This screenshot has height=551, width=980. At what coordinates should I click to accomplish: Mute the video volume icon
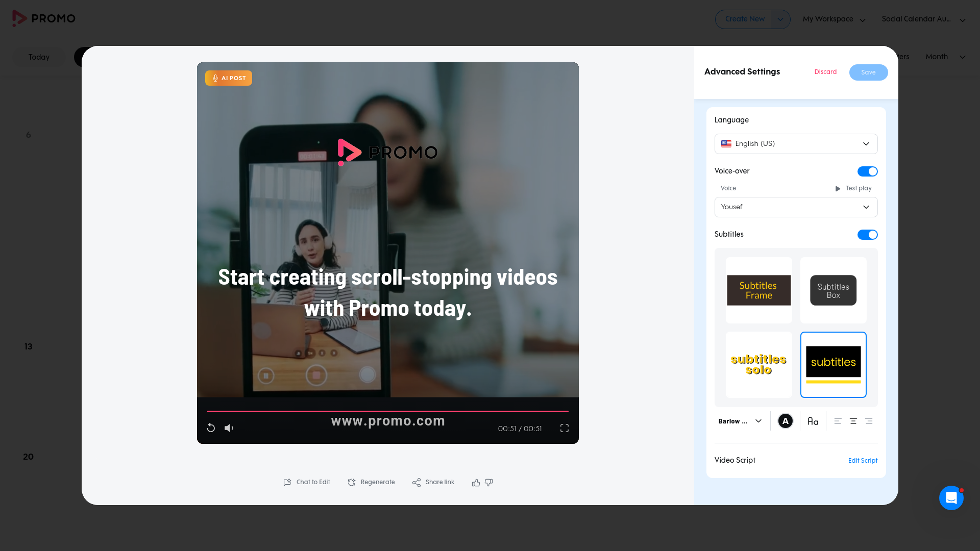tap(229, 428)
